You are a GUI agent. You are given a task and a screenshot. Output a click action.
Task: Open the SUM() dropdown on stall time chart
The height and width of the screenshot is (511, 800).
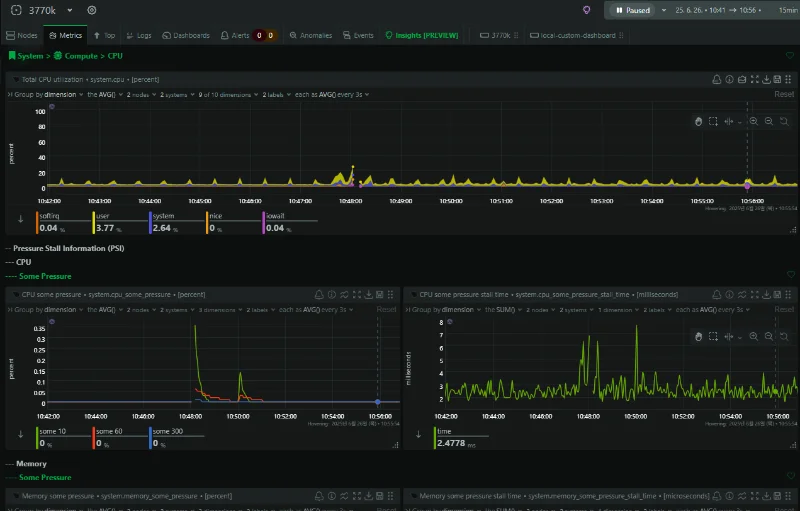click(503, 310)
